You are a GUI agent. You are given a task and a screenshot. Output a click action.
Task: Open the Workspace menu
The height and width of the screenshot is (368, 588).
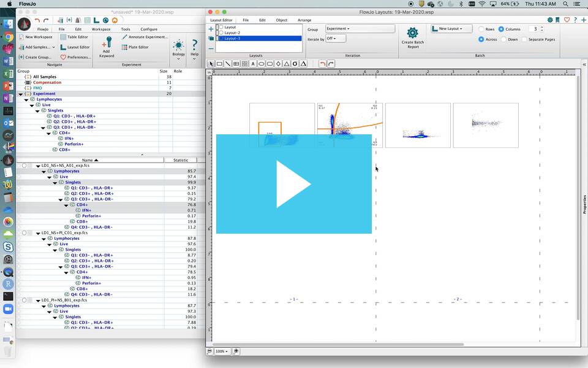click(x=101, y=29)
